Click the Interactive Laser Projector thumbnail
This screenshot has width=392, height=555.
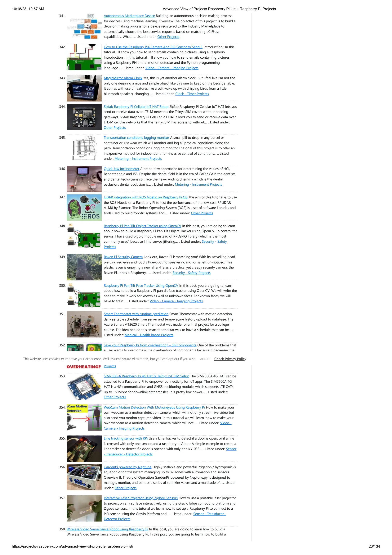(84, 508)
